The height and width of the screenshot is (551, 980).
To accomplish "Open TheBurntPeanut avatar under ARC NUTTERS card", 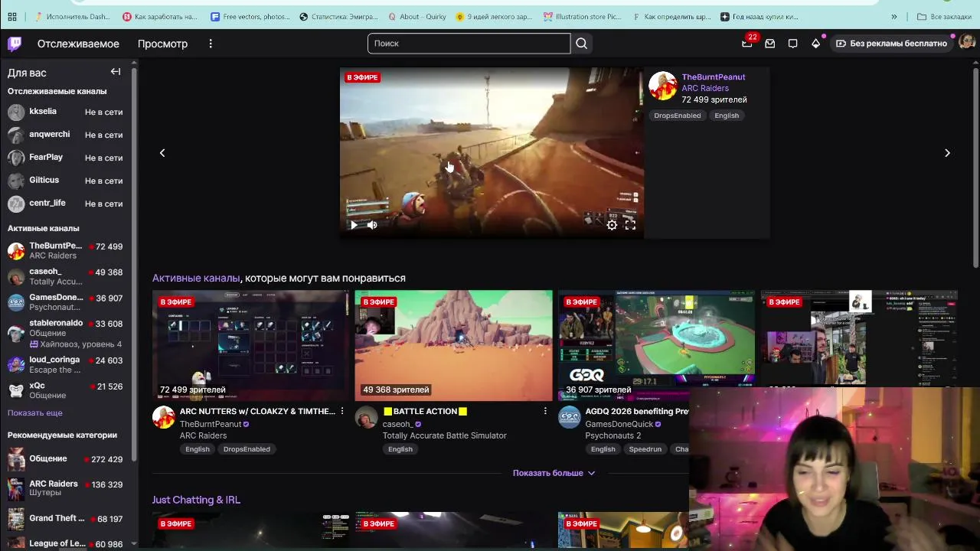I will tap(164, 418).
